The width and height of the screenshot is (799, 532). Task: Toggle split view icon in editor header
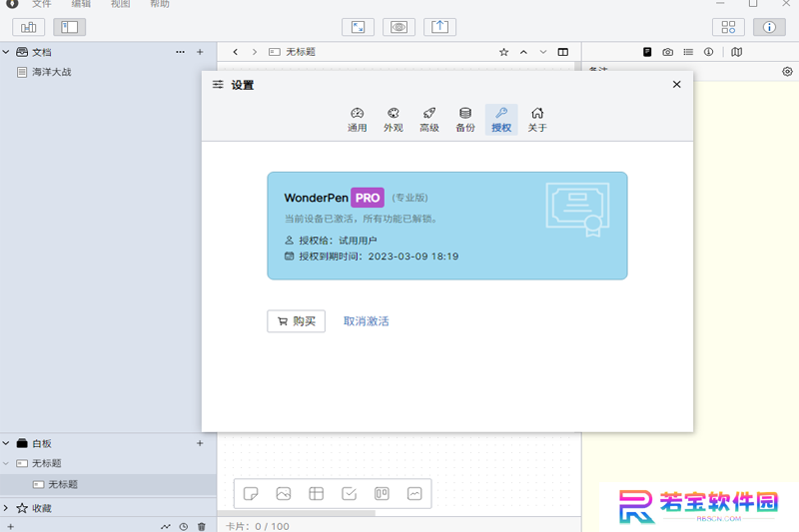coord(563,52)
